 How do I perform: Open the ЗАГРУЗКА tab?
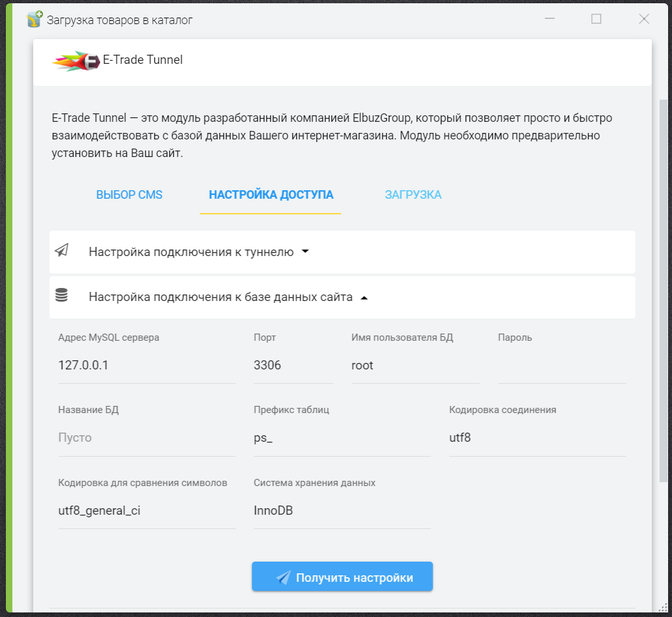click(x=413, y=195)
